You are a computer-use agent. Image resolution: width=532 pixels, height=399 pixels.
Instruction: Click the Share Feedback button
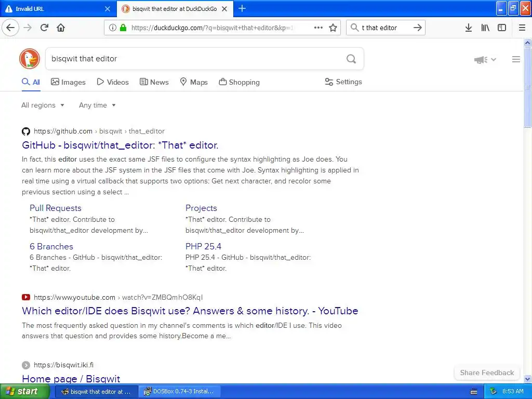point(487,373)
